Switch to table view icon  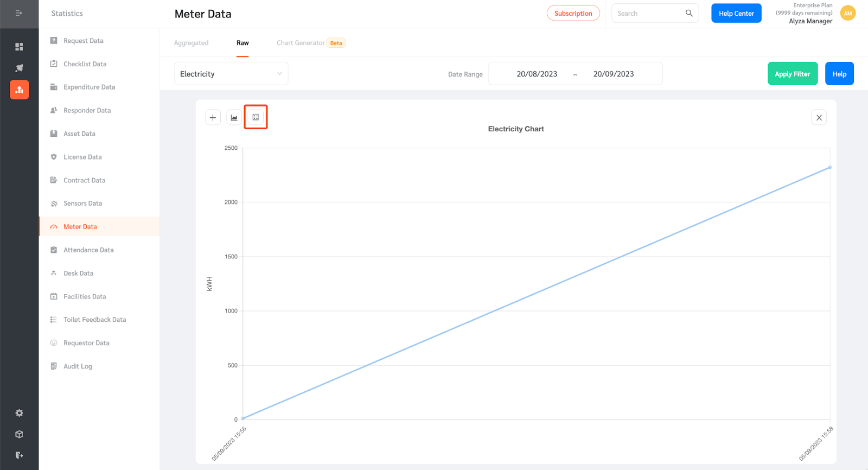coord(256,117)
